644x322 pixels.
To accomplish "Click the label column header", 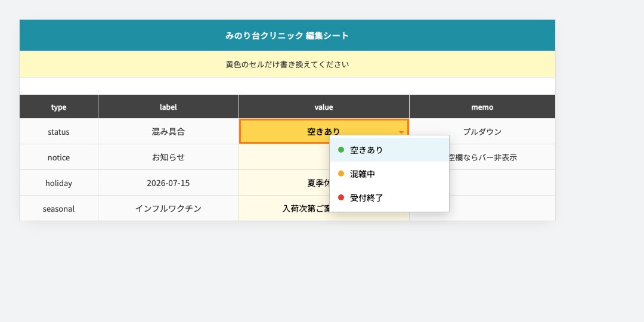I will pos(168,107).
